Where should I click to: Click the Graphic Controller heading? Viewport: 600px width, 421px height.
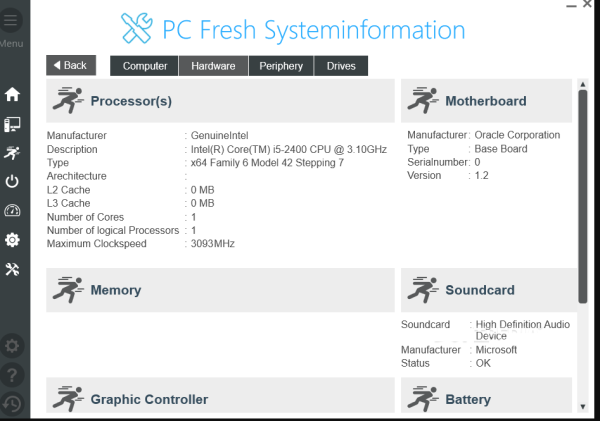click(149, 400)
